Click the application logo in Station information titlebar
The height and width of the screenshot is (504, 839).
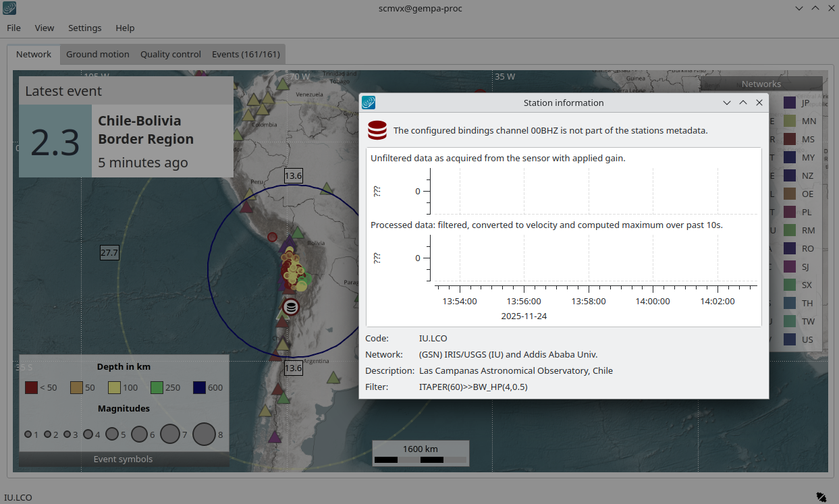pos(369,103)
